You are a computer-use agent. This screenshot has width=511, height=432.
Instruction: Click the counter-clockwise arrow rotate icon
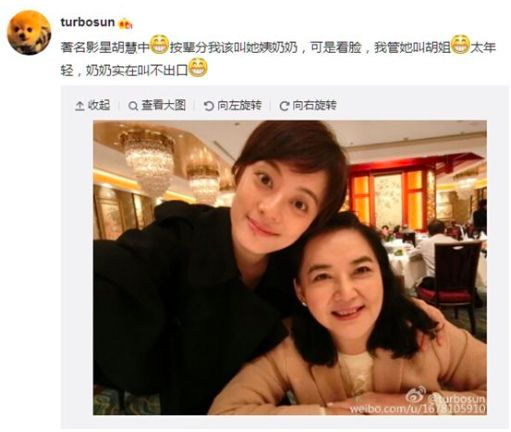pos(209,106)
